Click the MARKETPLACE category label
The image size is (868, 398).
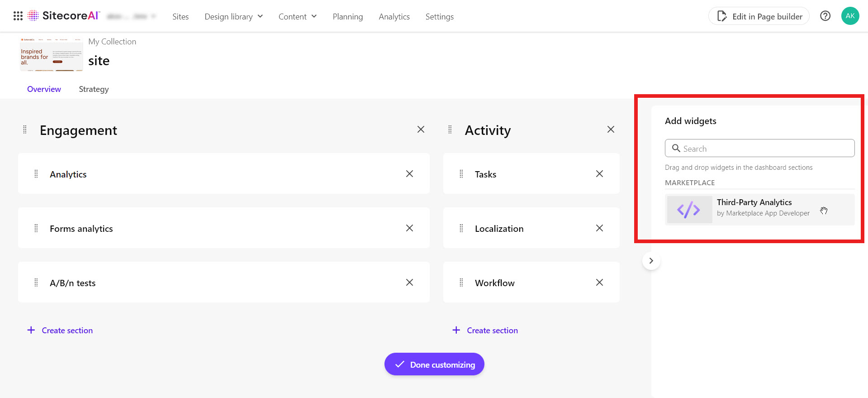690,183
